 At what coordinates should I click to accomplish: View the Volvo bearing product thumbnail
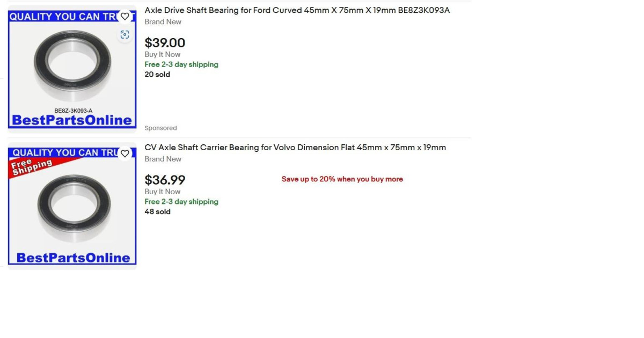point(72,205)
